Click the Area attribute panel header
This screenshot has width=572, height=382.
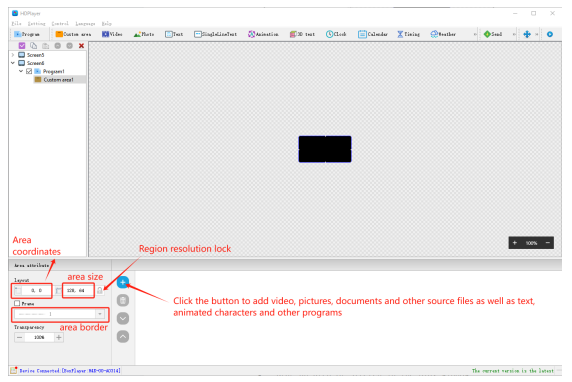pyautogui.click(x=32, y=265)
